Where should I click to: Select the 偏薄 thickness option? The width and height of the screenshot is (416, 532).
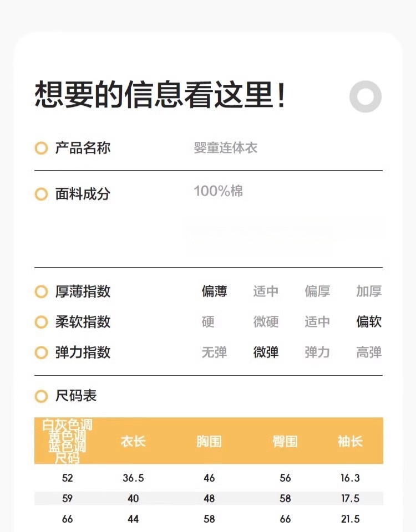[x=214, y=291]
